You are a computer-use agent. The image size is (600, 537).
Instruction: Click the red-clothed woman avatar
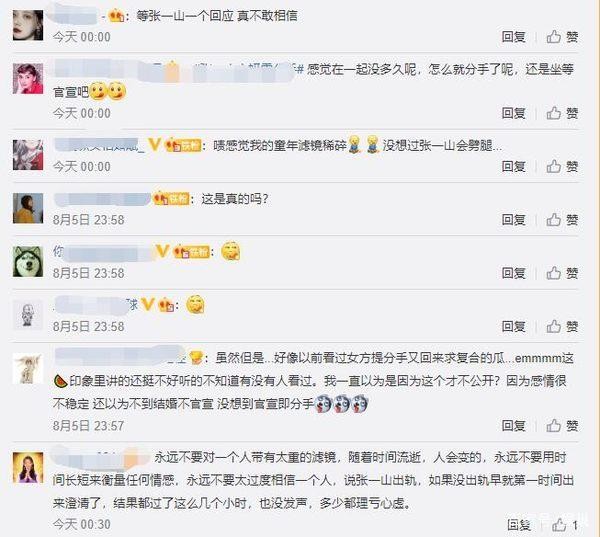(28, 79)
